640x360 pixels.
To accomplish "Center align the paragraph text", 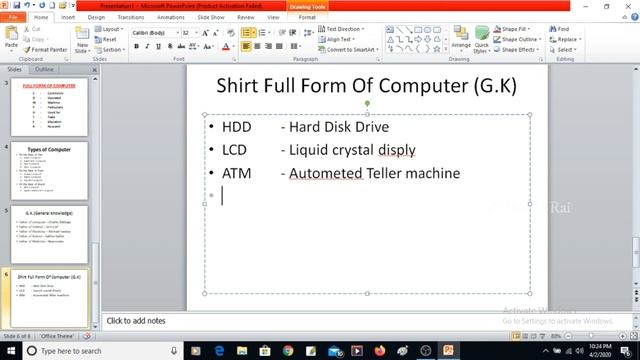I will (x=257, y=46).
